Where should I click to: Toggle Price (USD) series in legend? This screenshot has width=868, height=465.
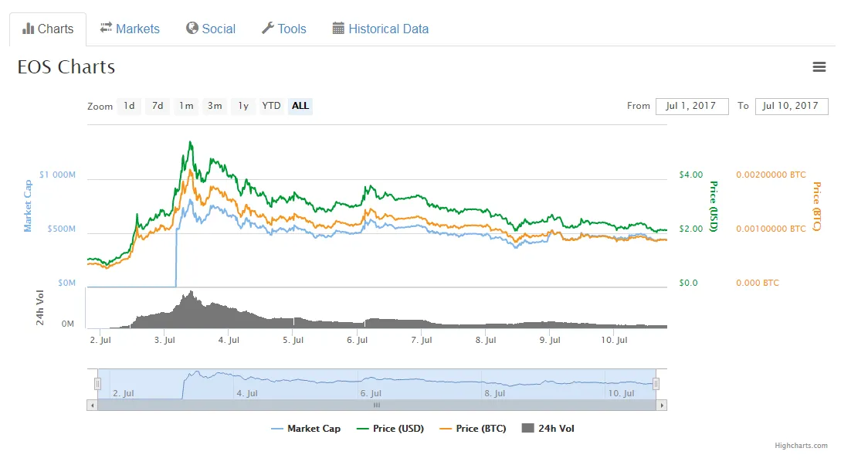(390, 429)
